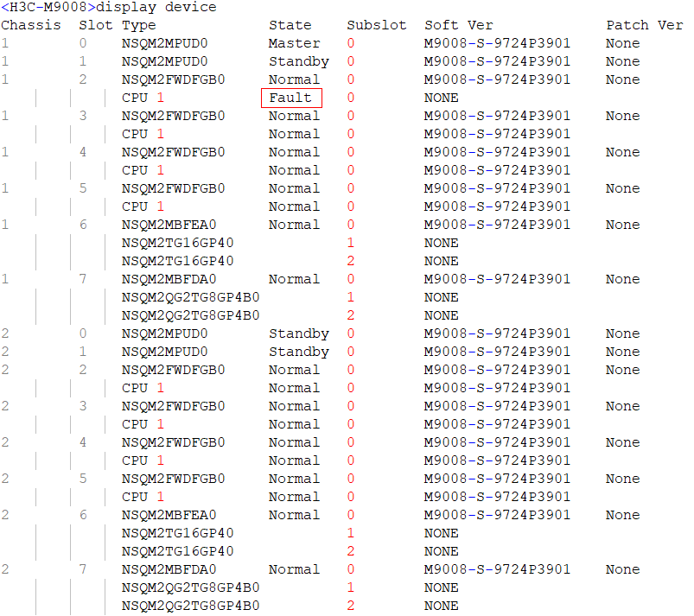
Task: Click the 'Chassis' column header
Action: click(30, 25)
